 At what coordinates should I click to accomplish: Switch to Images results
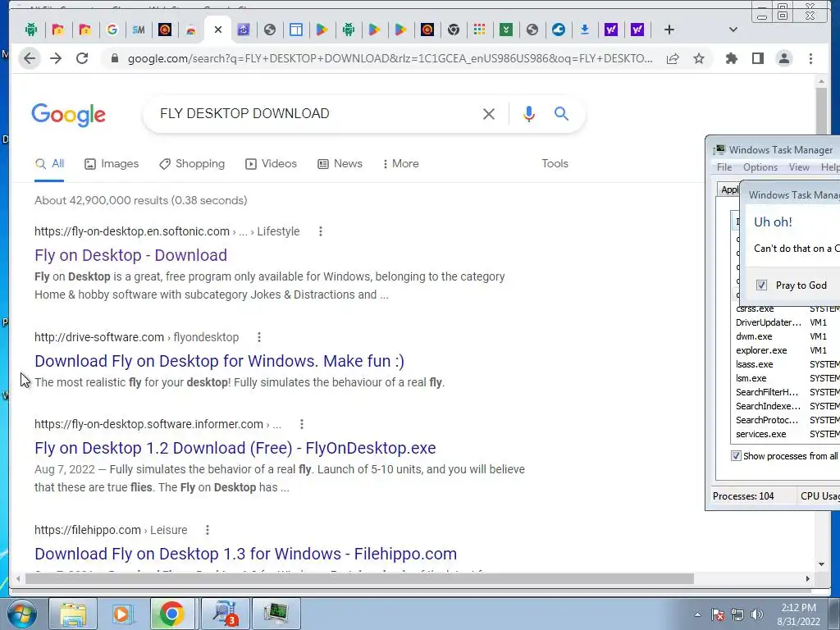point(112,164)
